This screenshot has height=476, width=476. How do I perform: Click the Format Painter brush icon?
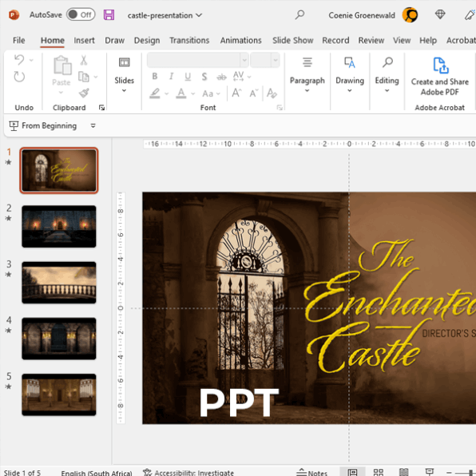(84, 93)
